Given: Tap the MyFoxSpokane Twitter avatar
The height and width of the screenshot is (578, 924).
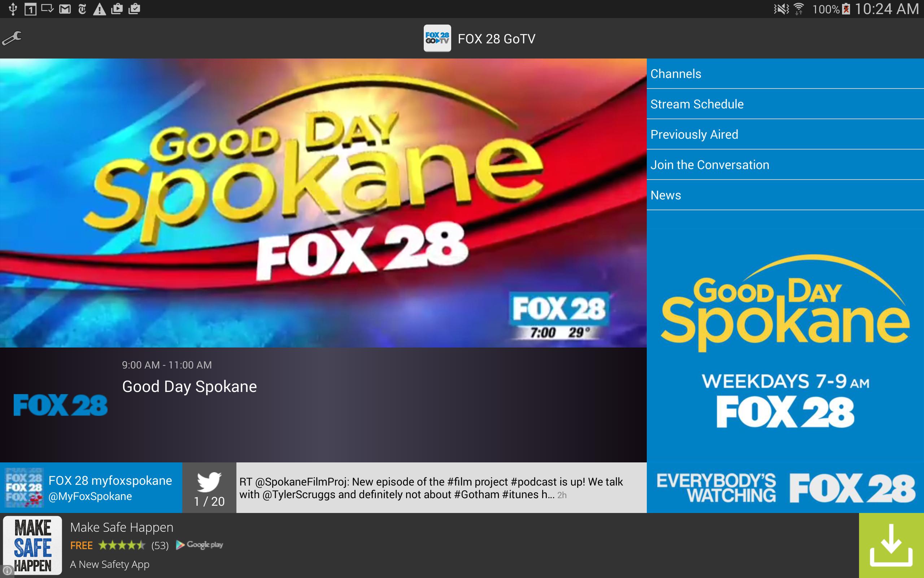Looking at the screenshot, I should point(24,488).
